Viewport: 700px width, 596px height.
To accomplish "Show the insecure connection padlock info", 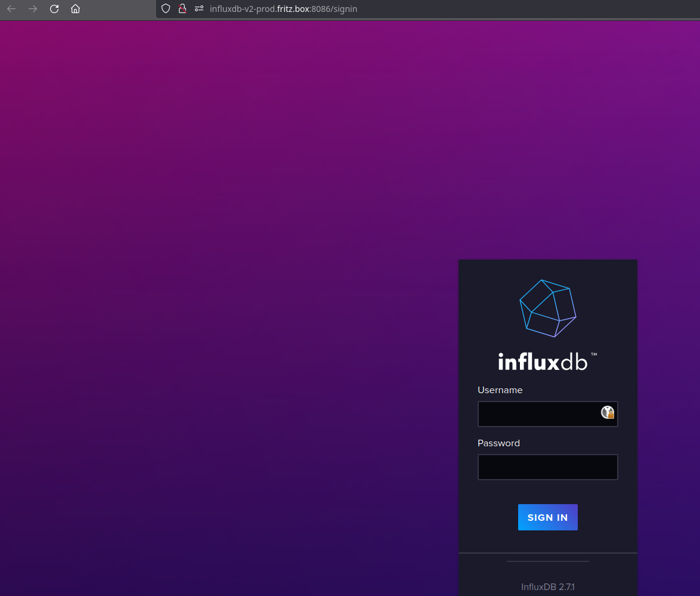I will pos(182,9).
